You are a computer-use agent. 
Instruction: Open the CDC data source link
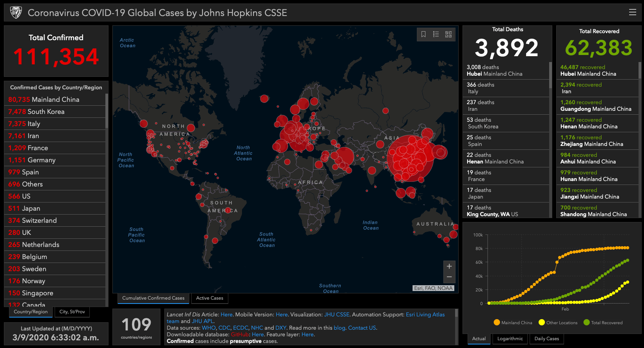(224, 328)
